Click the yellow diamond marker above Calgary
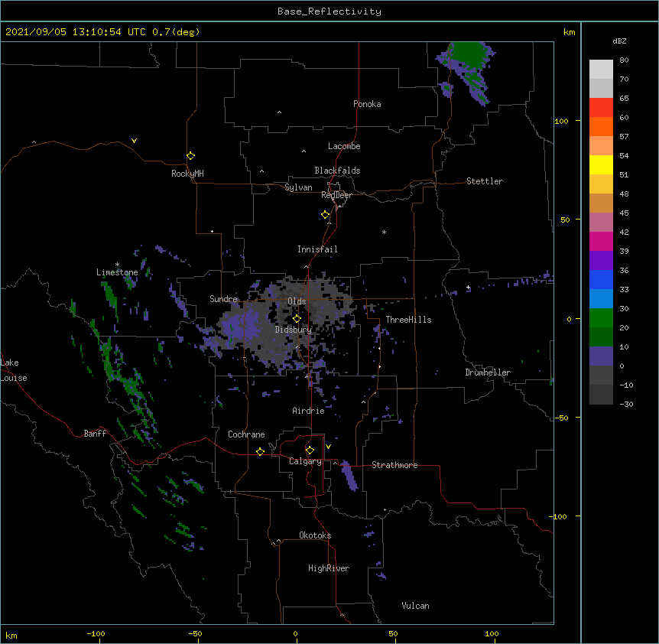Screen dimensions: 659x644 [310, 450]
